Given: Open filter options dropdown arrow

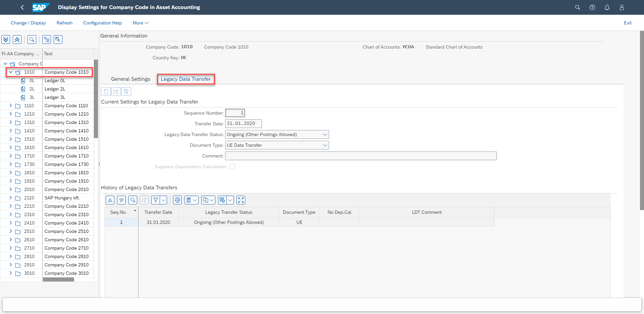Looking at the screenshot, I should [163, 200].
